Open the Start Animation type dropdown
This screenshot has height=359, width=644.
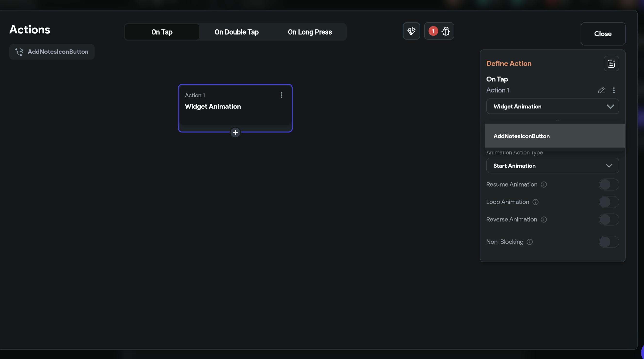tap(552, 166)
